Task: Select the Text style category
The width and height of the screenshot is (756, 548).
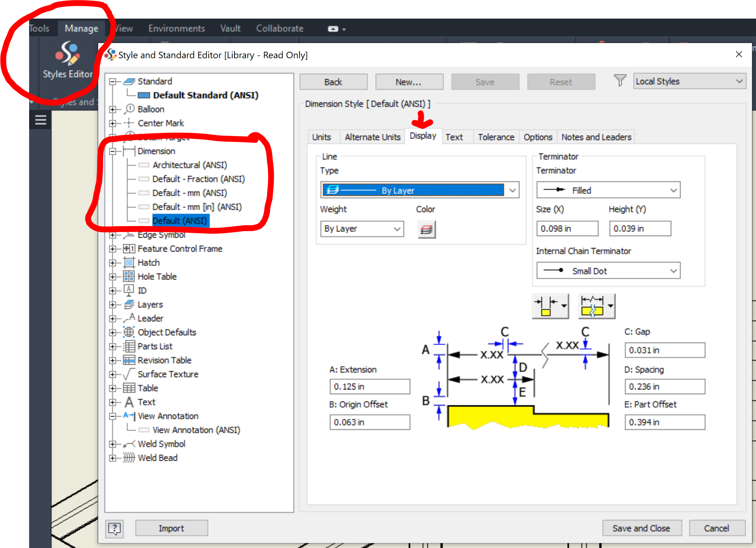Action: point(146,402)
